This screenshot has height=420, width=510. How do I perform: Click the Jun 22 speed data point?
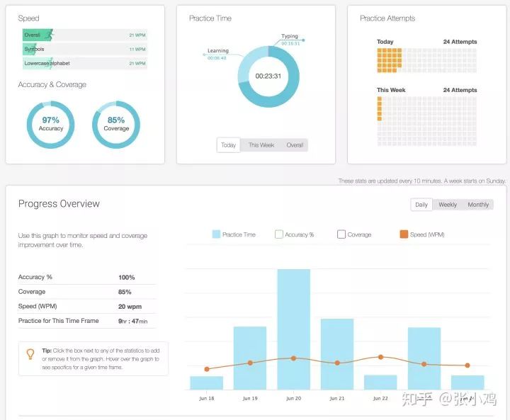pos(380,357)
